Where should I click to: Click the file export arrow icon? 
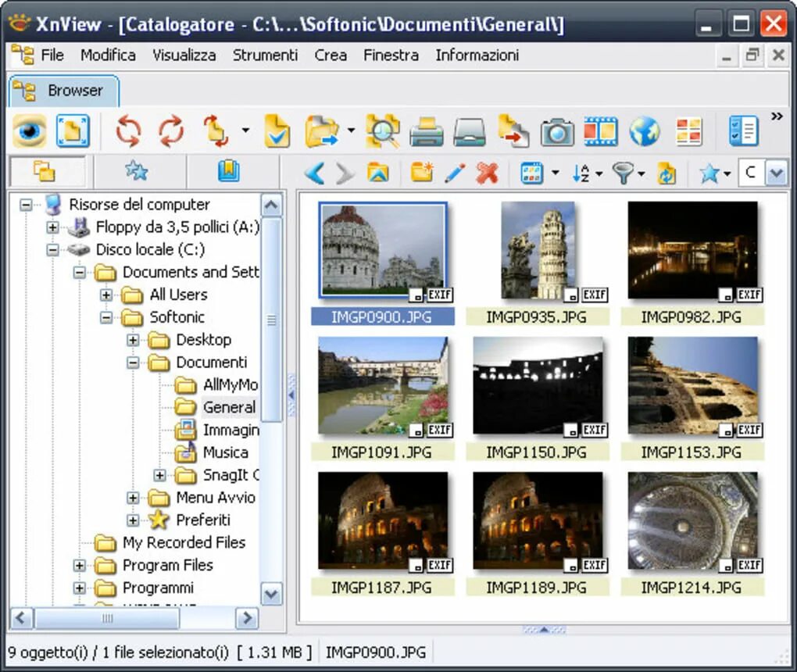click(x=513, y=131)
